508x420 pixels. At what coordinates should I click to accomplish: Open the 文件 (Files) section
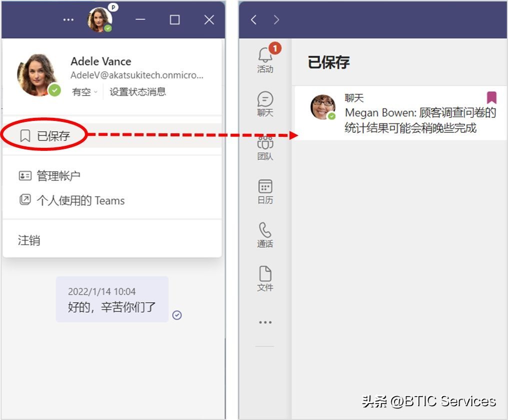click(x=265, y=276)
